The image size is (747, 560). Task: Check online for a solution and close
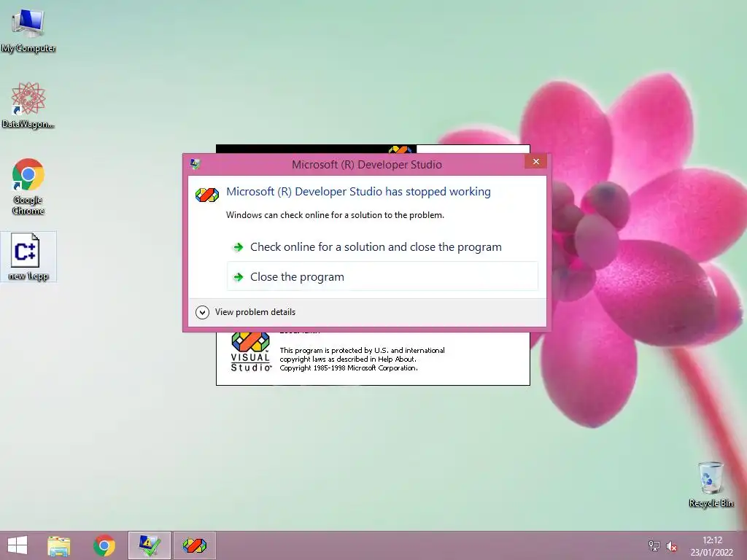click(x=382, y=246)
